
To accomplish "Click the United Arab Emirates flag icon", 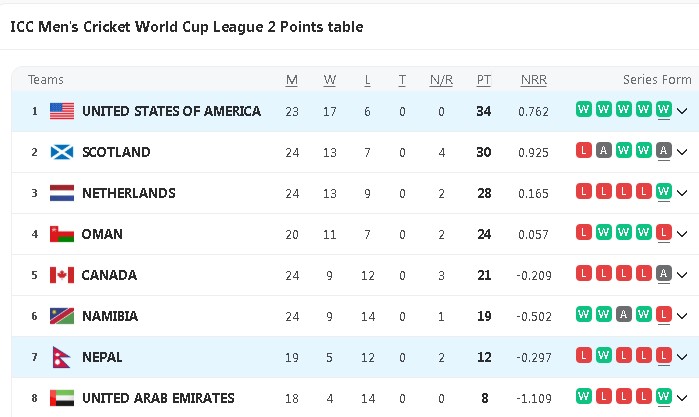I will 62,398.
